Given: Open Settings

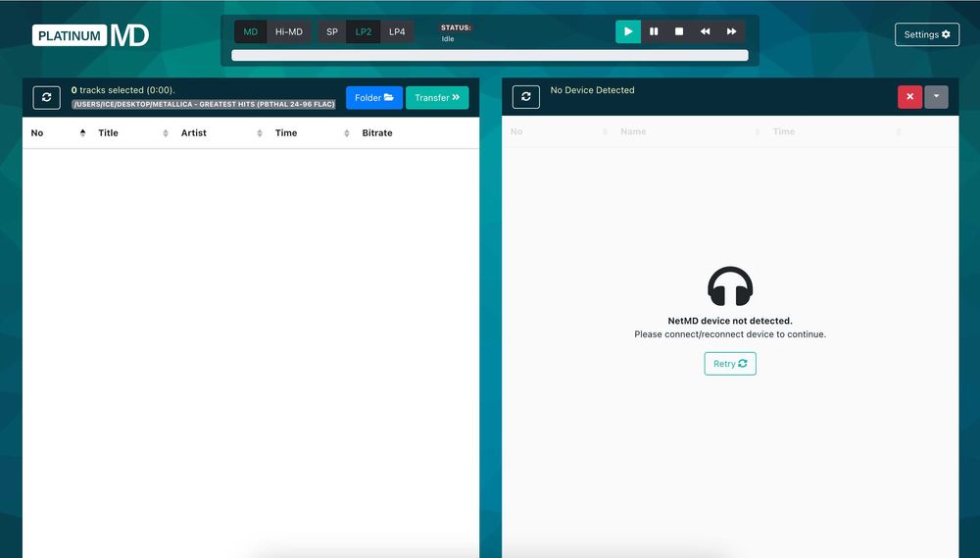Looking at the screenshot, I should [x=927, y=34].
